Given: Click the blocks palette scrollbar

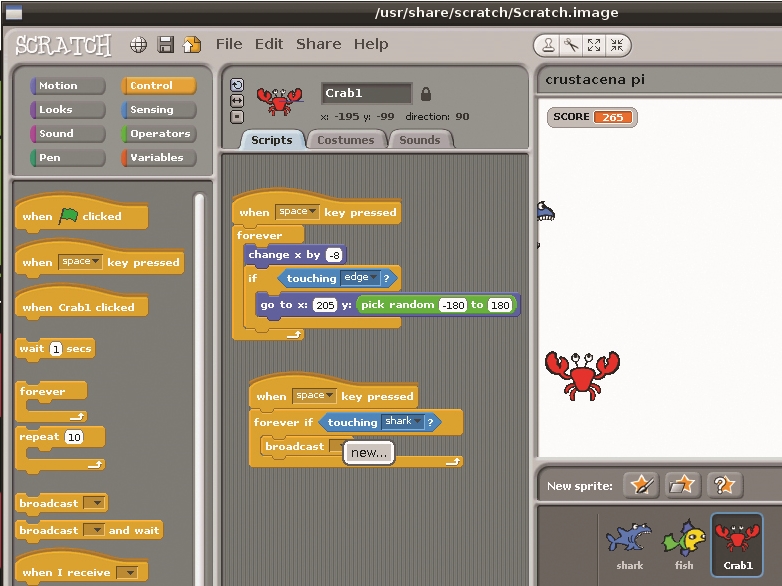Looking at the screenshot, I should (199, 389).
